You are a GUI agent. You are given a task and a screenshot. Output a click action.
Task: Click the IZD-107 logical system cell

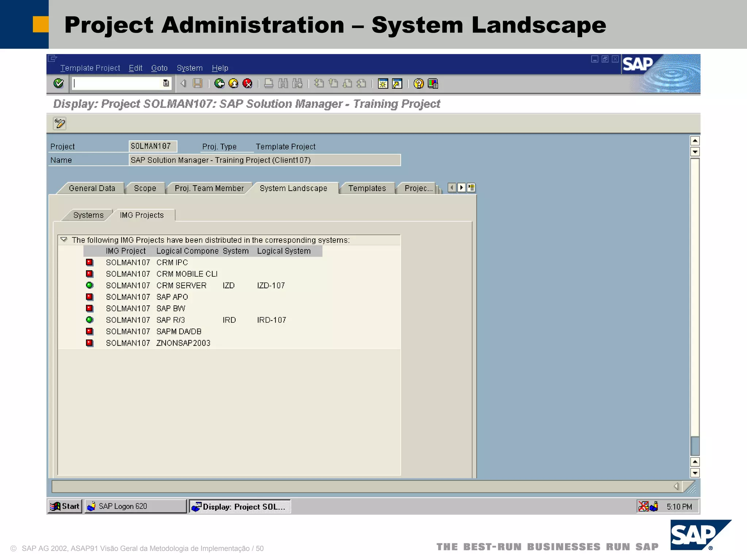pos(271,285)
